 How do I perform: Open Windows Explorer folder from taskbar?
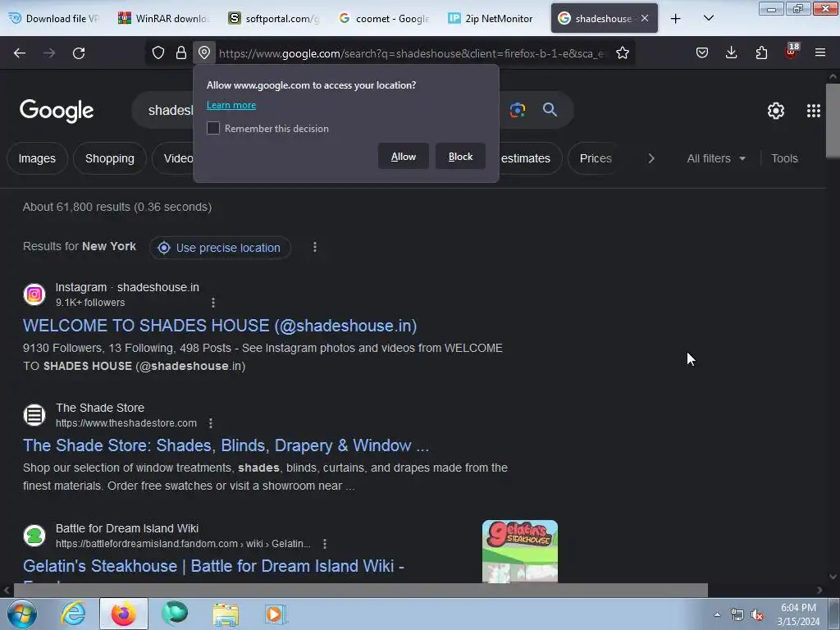coord(226,614)
